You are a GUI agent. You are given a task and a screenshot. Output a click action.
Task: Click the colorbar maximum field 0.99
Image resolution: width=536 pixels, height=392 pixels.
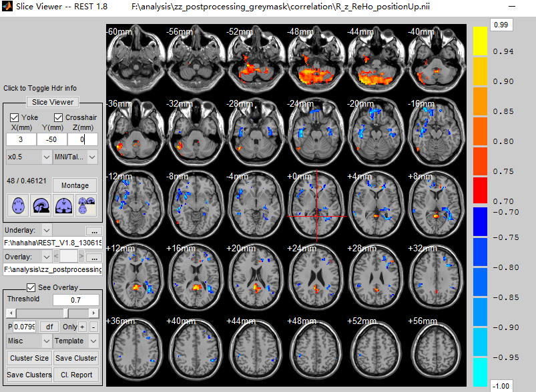pyautogui.click(x=501, y=25)
